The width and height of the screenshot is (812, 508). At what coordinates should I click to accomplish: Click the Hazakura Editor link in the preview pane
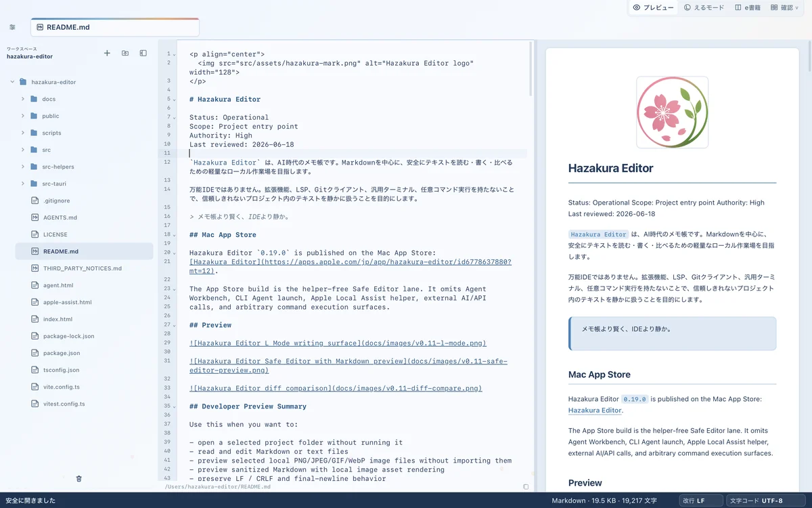click(x=595, y=410)
